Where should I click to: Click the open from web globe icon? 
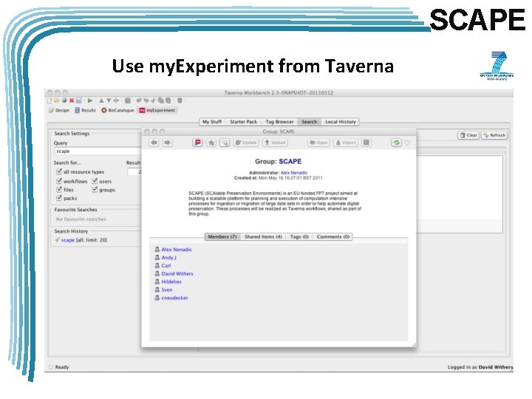(x=64, y=100)
